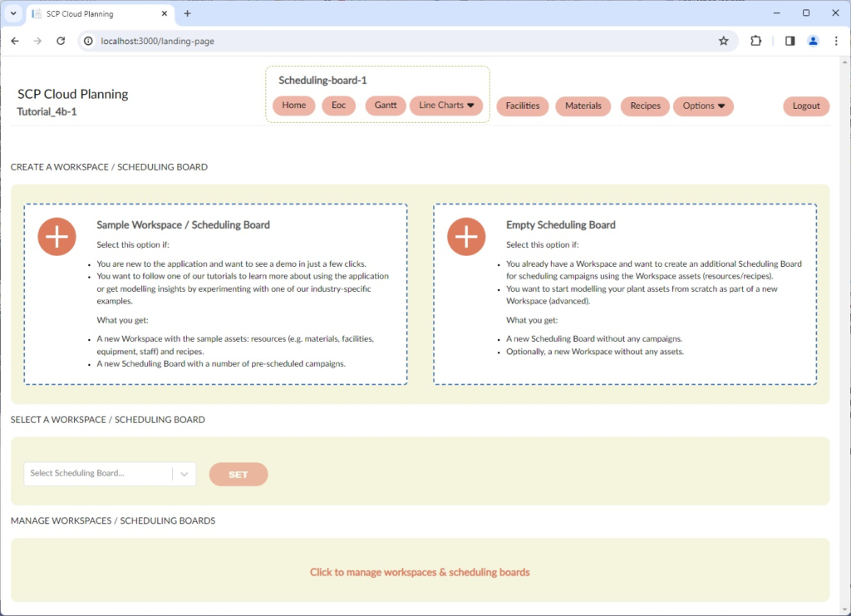Screen dimensions: 851x616
Task: Open the Facilities page
Action: tap(522, 106)
